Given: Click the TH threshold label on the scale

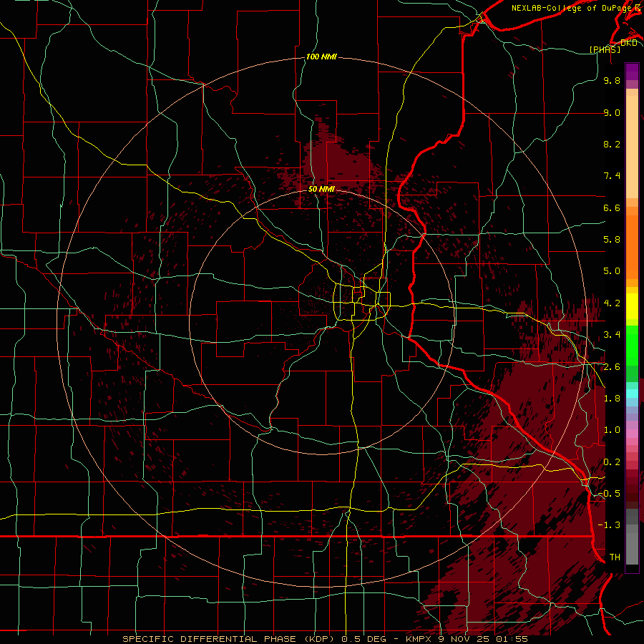Looking at the screenshot, I should click(x=615, y=557).
